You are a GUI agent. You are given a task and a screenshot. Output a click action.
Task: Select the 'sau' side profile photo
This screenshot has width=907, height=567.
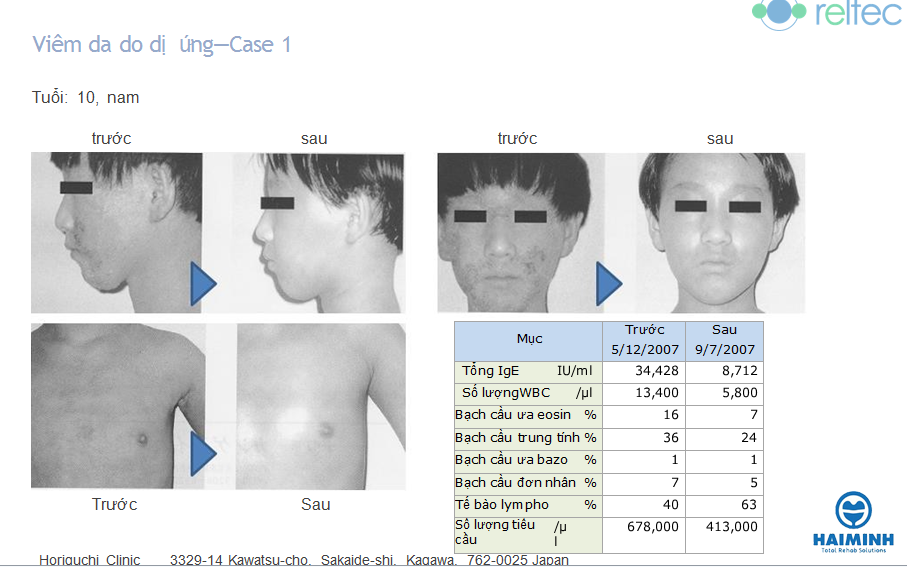pos(319,233)
